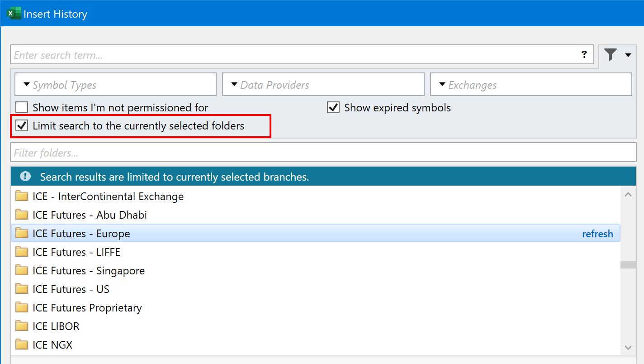Click the info icon in search banner

point(26,177)
